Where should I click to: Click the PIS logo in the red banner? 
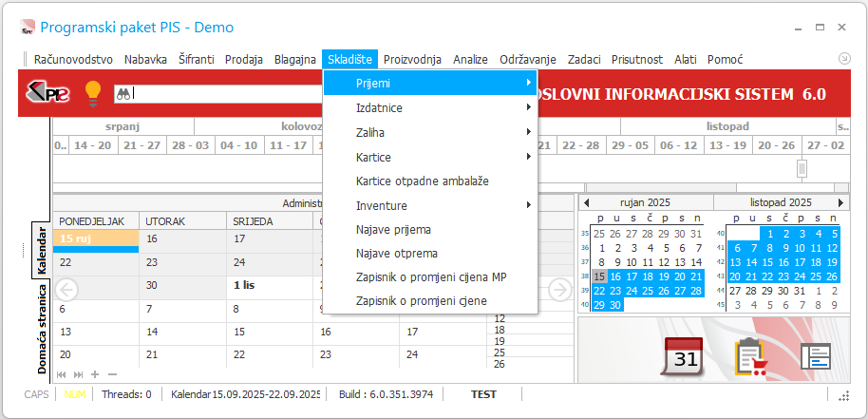click(x=47, y=93)
